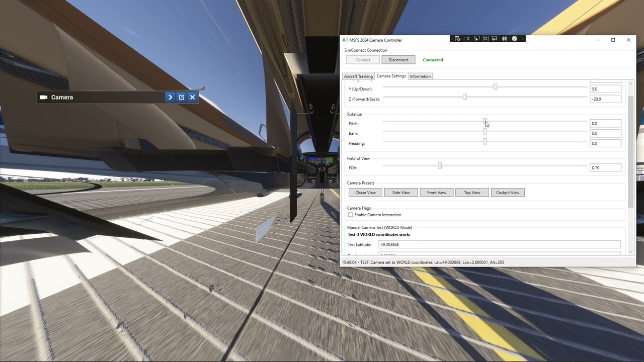Enable Camera Interaction checkbox
The width and height of the screenshot is (644, 362).
(x=350, y=215)
